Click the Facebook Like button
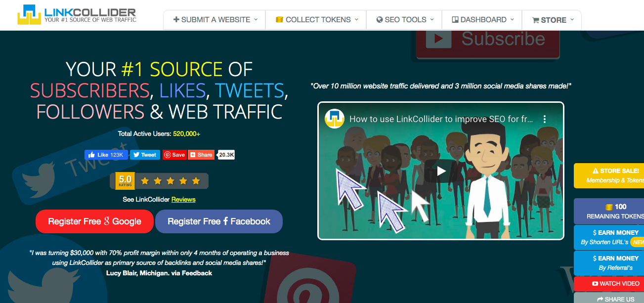This screenshot has height=303, width=644. tap(106, 155)
